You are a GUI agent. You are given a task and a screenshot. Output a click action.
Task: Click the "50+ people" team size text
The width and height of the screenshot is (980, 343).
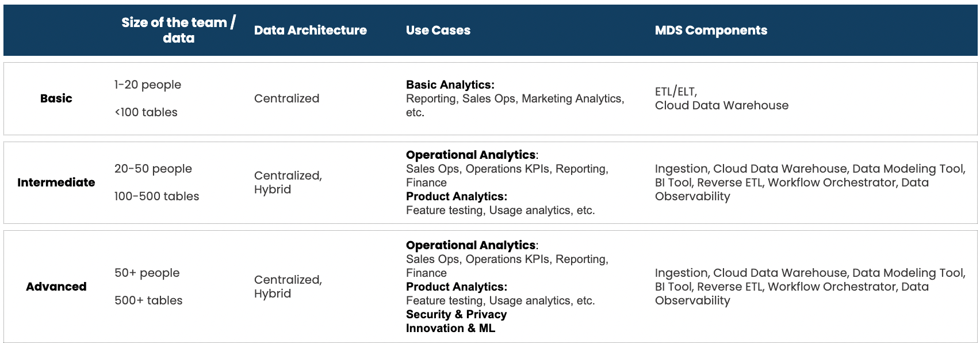[147, 273]
